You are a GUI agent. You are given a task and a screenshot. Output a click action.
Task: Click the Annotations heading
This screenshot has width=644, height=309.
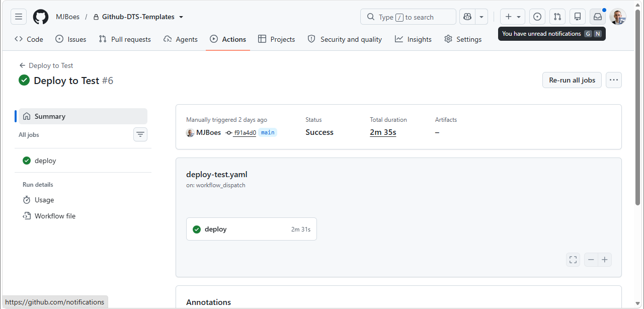tap(208, 302)
